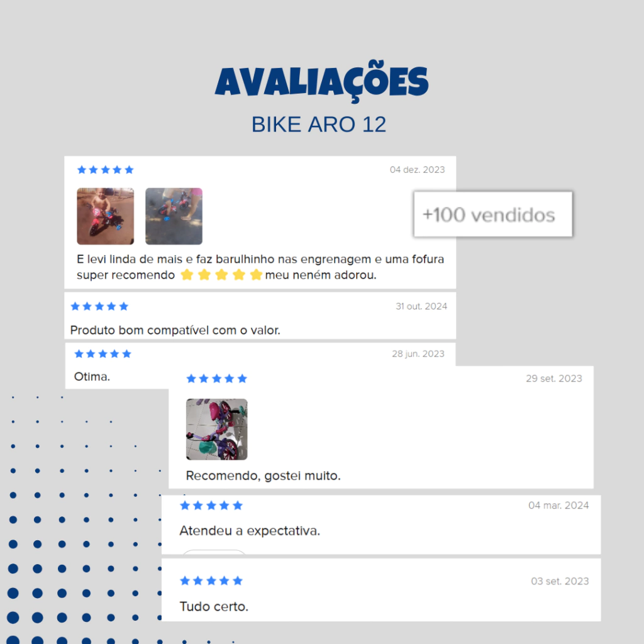
Task: Click the 'Tudo certo.' review text
Action: tap(214, 607)
